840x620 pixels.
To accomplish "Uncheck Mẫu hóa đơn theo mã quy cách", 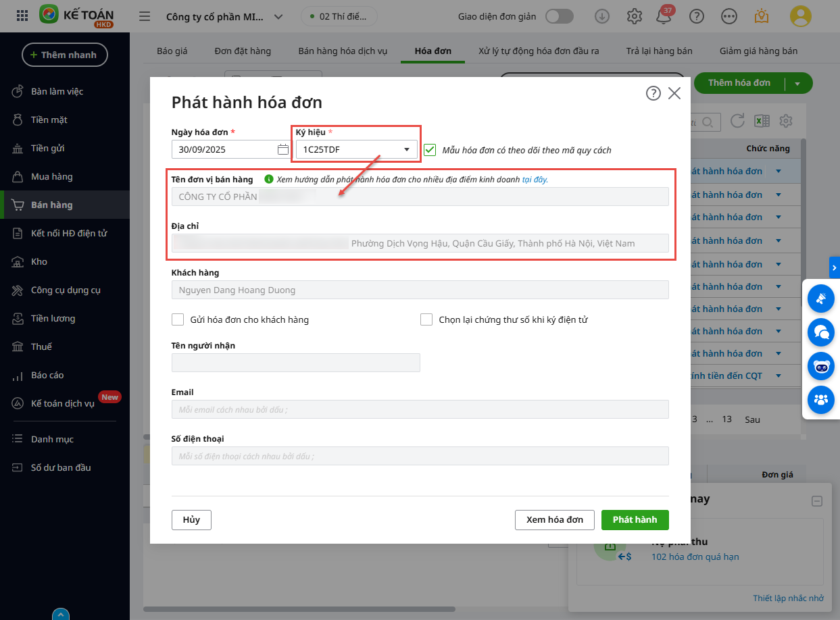I will click(x=430, y=150).
